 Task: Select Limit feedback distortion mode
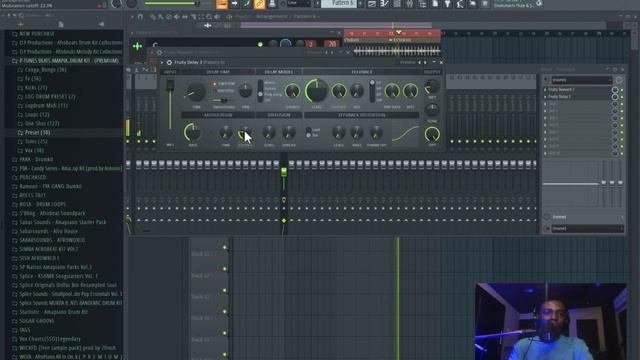tap(309, 130)
